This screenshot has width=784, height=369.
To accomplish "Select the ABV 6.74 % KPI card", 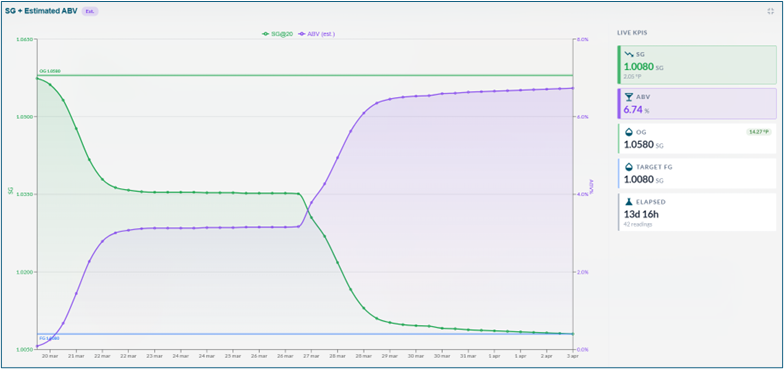I will (697, 104).
